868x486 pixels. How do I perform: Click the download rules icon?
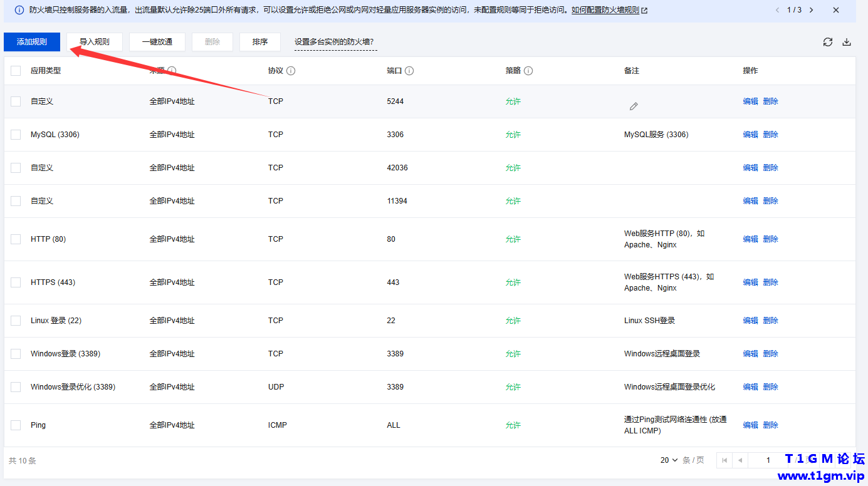tap(847, 42)
